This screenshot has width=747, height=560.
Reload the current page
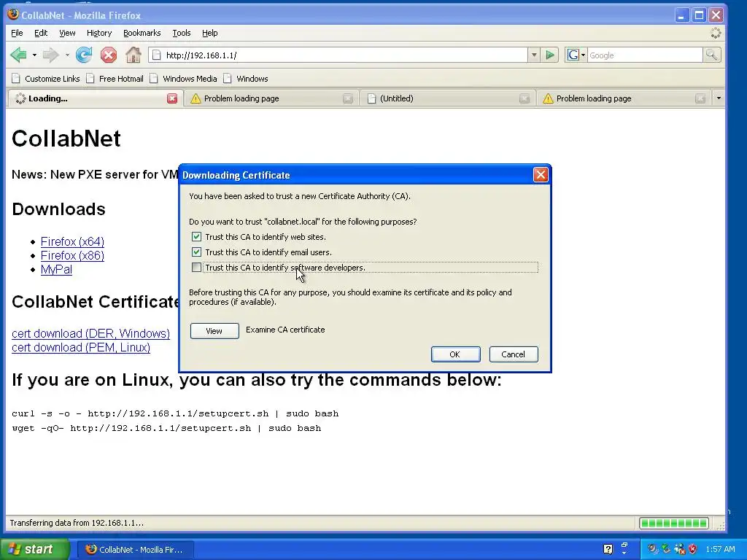point(84,55)
